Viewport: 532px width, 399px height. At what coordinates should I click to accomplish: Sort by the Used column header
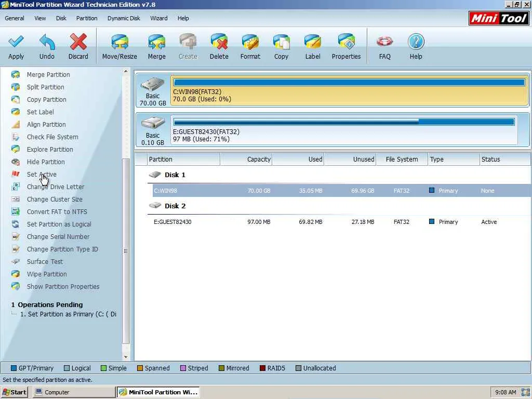298,159
